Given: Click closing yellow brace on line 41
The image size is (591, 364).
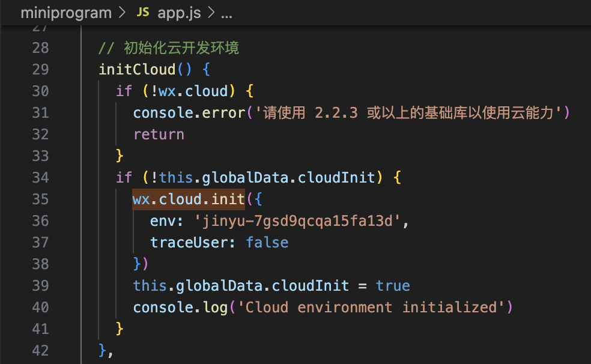Looking at the screenshot, I should 120,329.
